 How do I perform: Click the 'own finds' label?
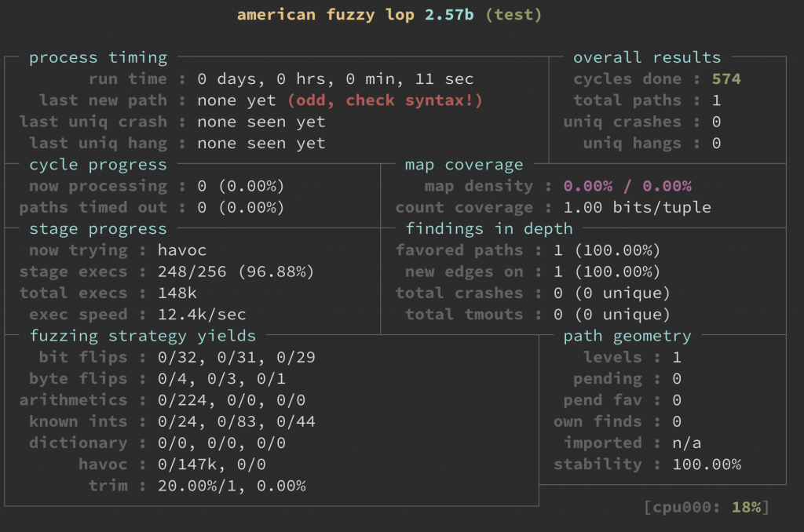(598, 422)
